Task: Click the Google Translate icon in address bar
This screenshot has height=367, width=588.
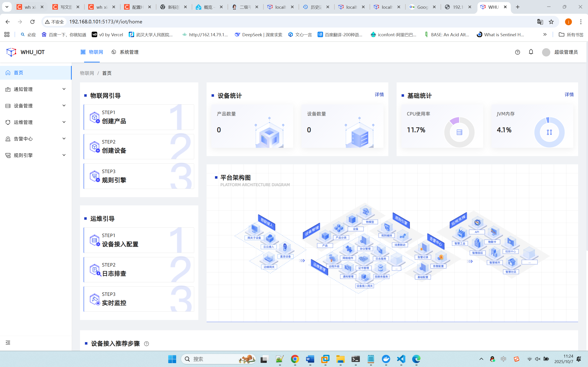Action: 540,22
